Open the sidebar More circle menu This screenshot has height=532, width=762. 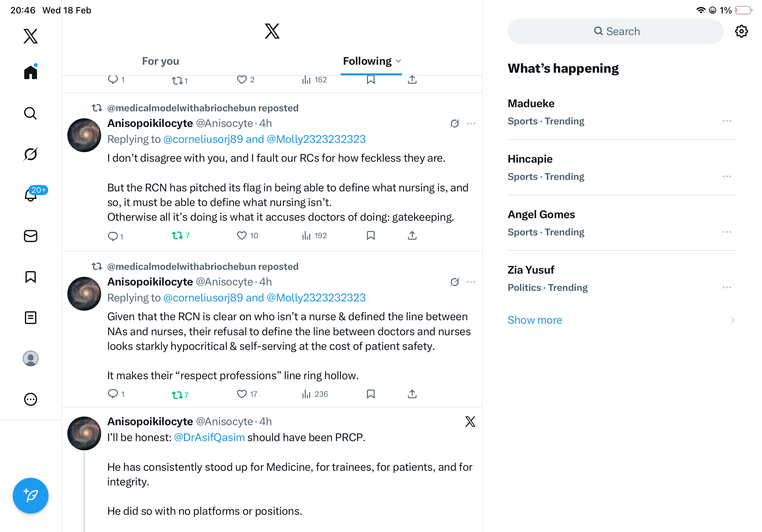pyautogui.click(x=31, y=399)
